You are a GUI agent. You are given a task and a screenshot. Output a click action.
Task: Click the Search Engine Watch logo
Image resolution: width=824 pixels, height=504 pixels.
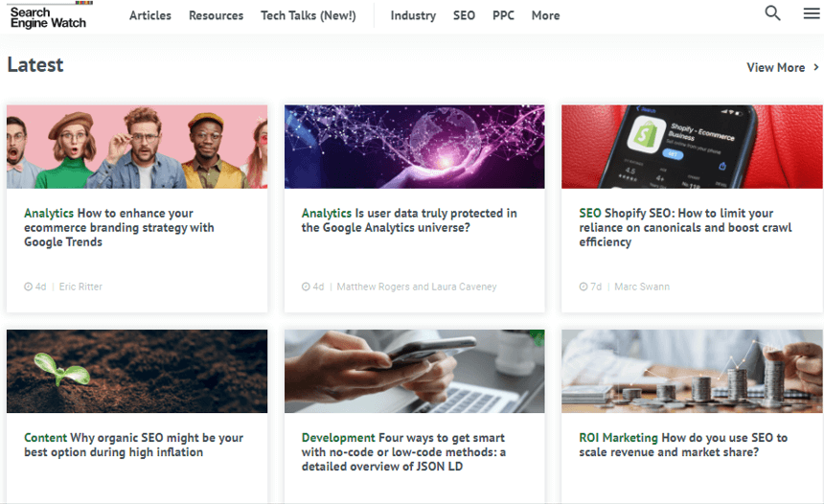(48, 17)
